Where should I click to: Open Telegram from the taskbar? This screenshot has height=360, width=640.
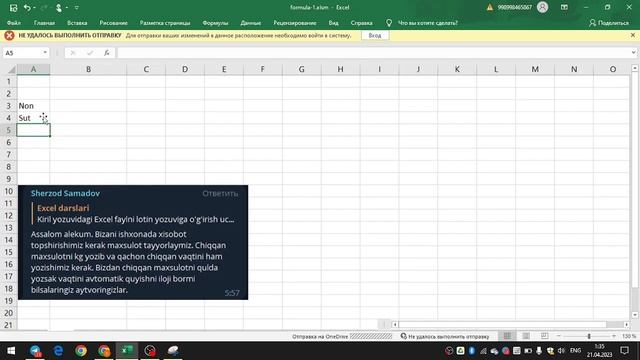pos(36,351)
